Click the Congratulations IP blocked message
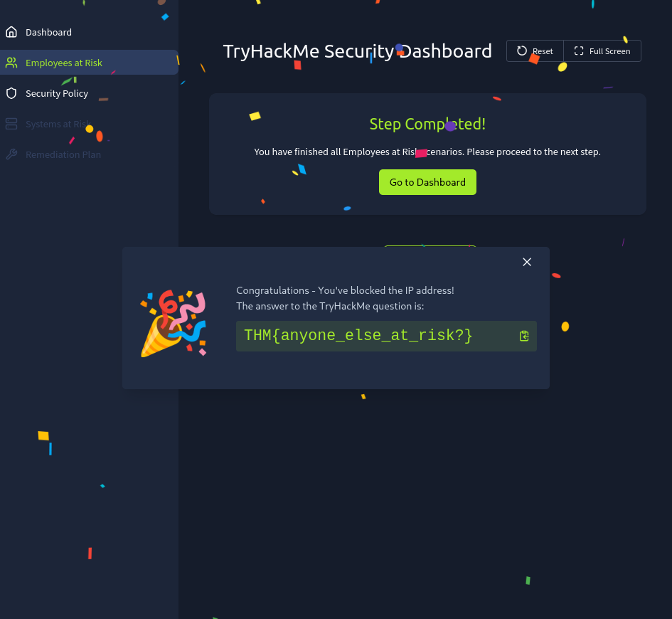This screenshot has width=672, height=619. pos(345,290)
